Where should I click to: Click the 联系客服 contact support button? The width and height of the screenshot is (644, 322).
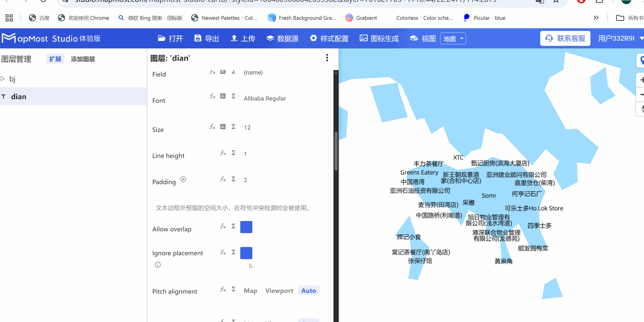pyautogui.click(x=565, y=38)
